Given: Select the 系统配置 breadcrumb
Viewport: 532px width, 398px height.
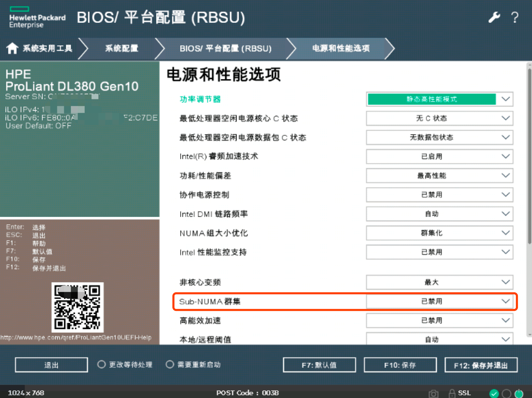Looking at the screenshot, I should point(122,48).
